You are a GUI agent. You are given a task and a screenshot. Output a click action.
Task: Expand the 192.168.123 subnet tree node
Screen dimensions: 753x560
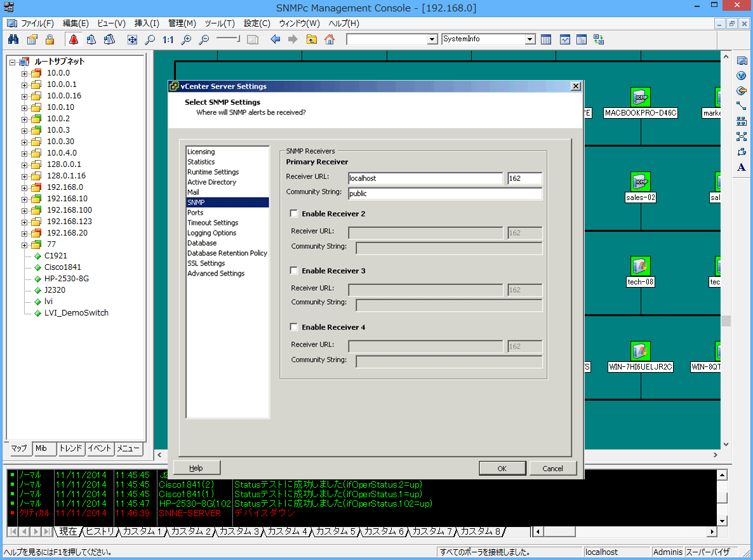[25, 222]
